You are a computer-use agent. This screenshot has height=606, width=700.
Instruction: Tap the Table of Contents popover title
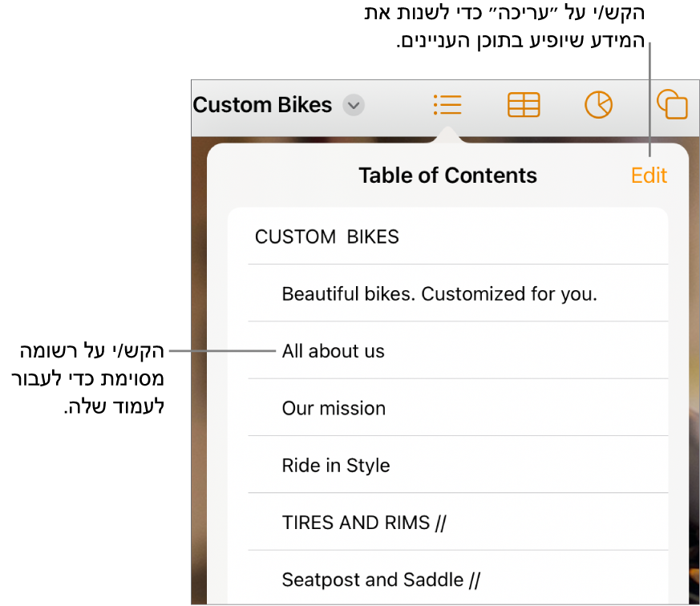(x=447, y=175)
